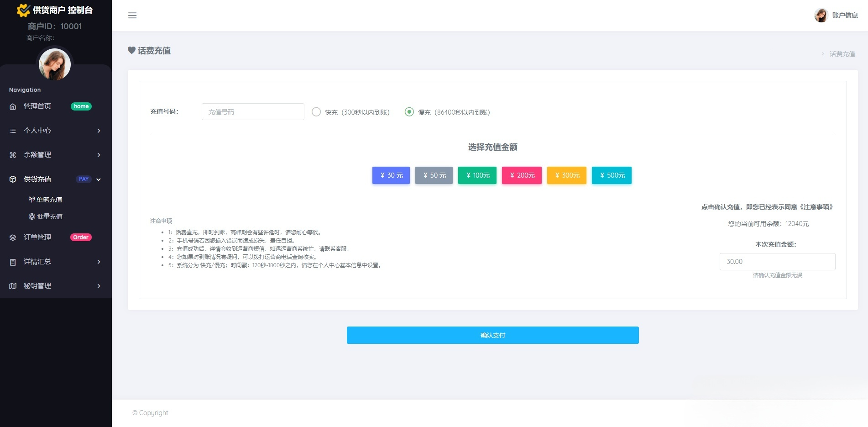Click the PAY badge next to 供货充值
868x427 pixels.
83,179
